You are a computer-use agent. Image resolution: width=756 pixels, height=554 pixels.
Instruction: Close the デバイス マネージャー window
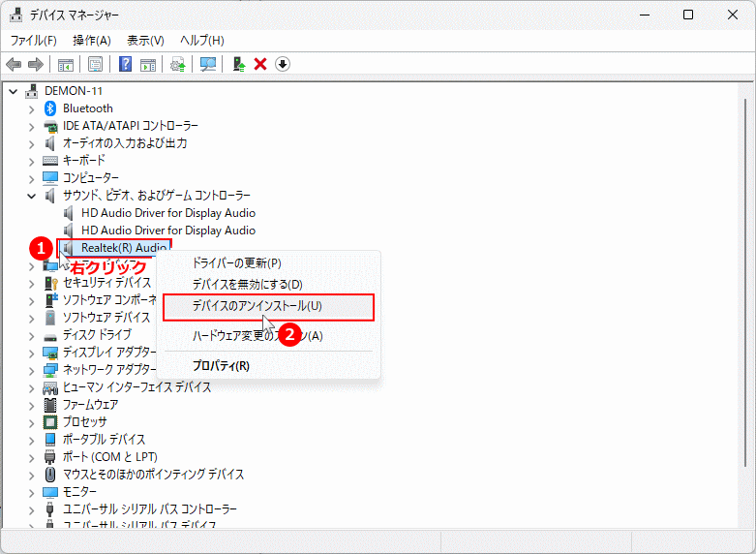[x=733, y=15]
